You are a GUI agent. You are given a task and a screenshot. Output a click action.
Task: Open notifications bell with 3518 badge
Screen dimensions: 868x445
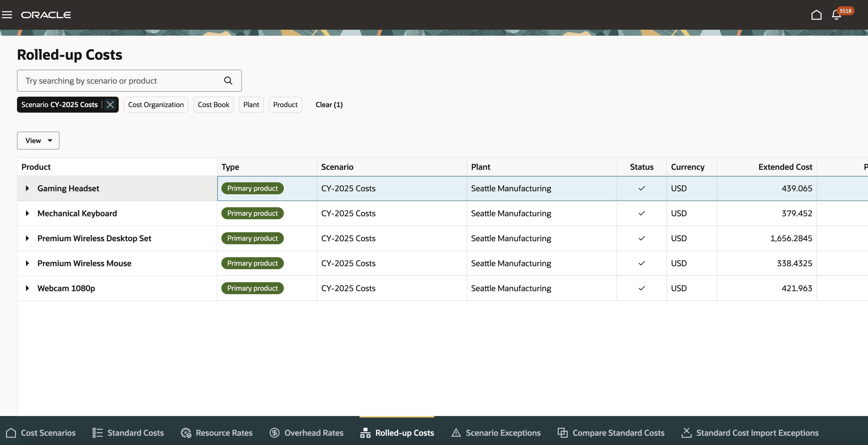click(836, 15)
